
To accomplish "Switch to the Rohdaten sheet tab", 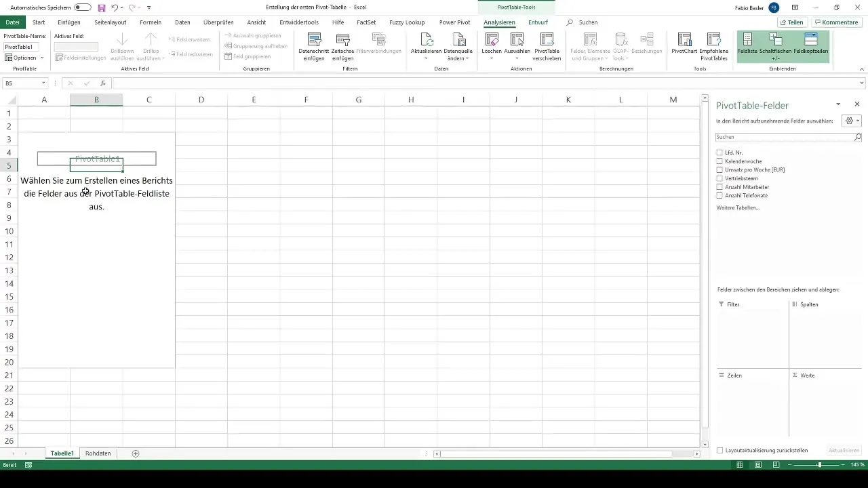I will coord(98,453).
